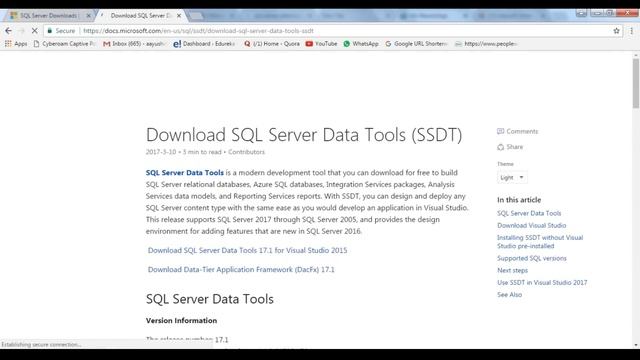Image resolution: width=640 pixels, height=360 pixels.
Task: Jump to Installing SSDT without Visual Studio
Action: pyautogui.click(x=540, y=242)
